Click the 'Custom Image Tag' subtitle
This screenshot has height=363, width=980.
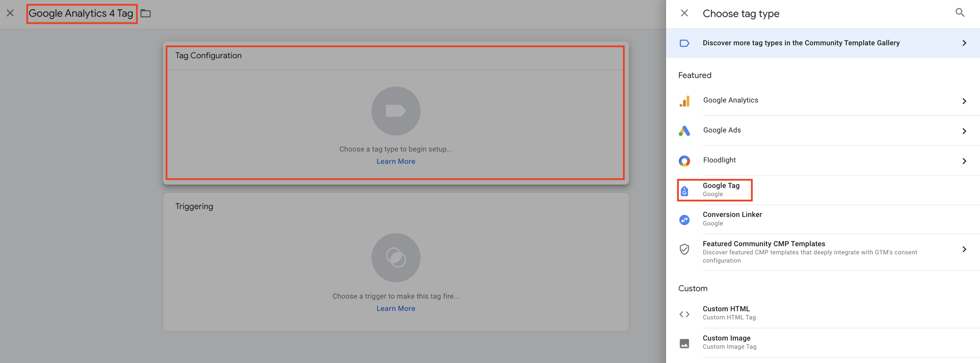tap(730, 347)
